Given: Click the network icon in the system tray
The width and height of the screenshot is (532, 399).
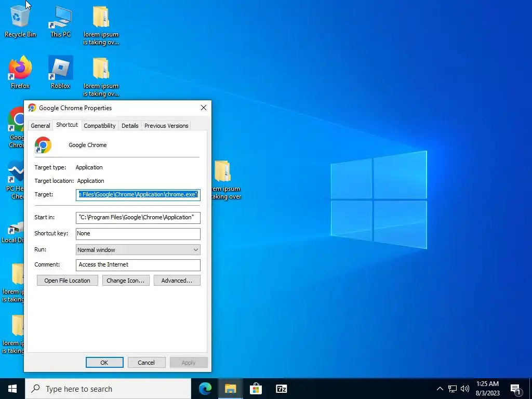Looking at the screenshot, I should pos(453,389).
